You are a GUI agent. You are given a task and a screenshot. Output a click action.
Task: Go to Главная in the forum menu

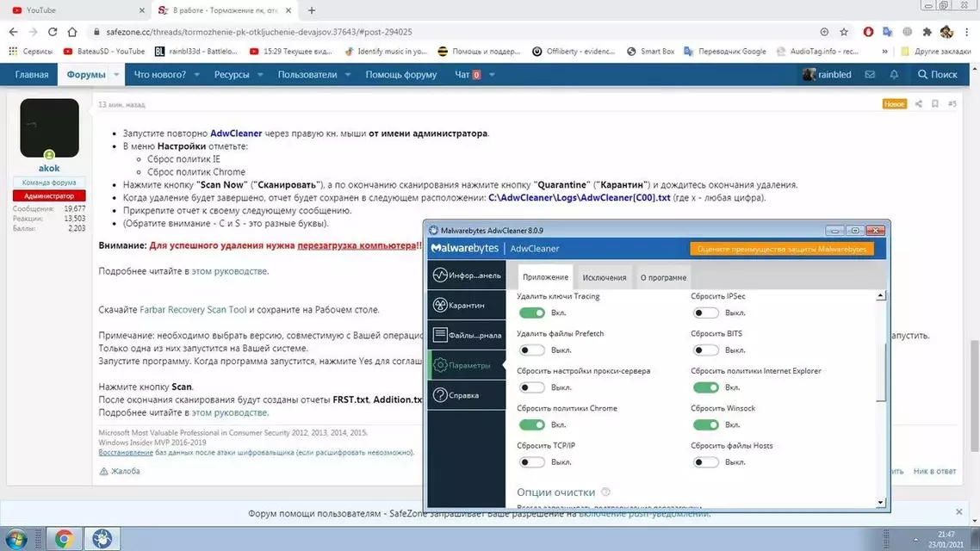point(31,74)
